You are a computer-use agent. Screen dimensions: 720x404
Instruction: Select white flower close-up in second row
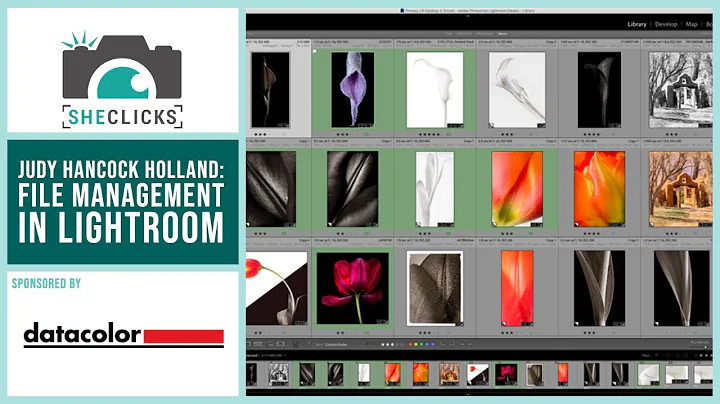pyautogui.click(x=435, y=189)
